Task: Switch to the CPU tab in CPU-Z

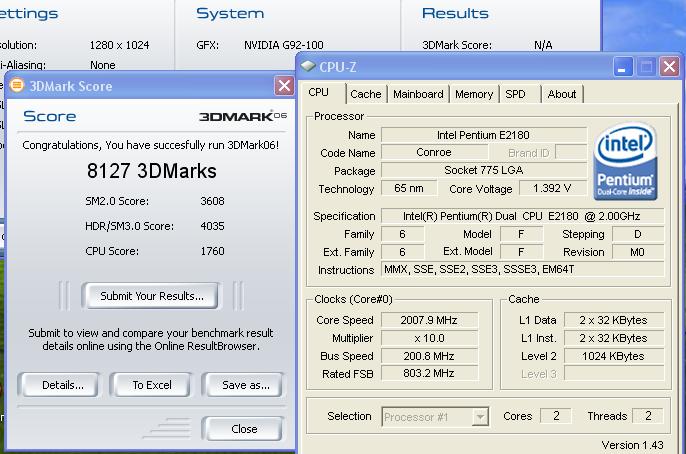Action: click(x=318, y=92)
